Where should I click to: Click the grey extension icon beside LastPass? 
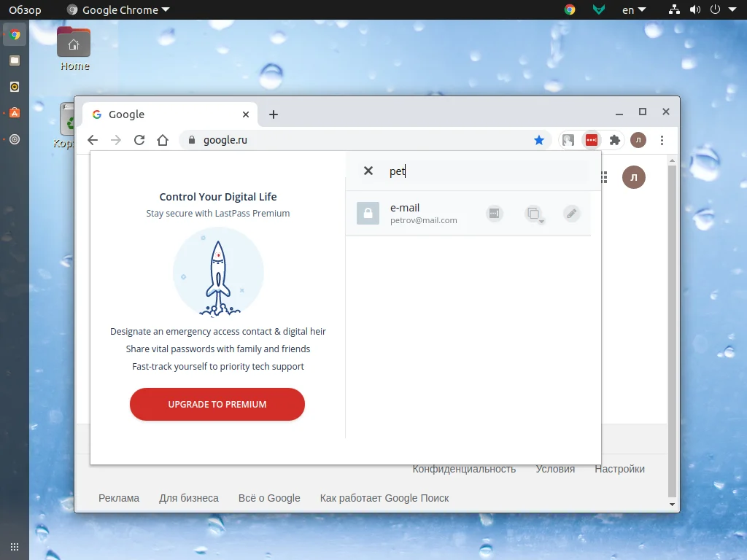pos(568,140)
